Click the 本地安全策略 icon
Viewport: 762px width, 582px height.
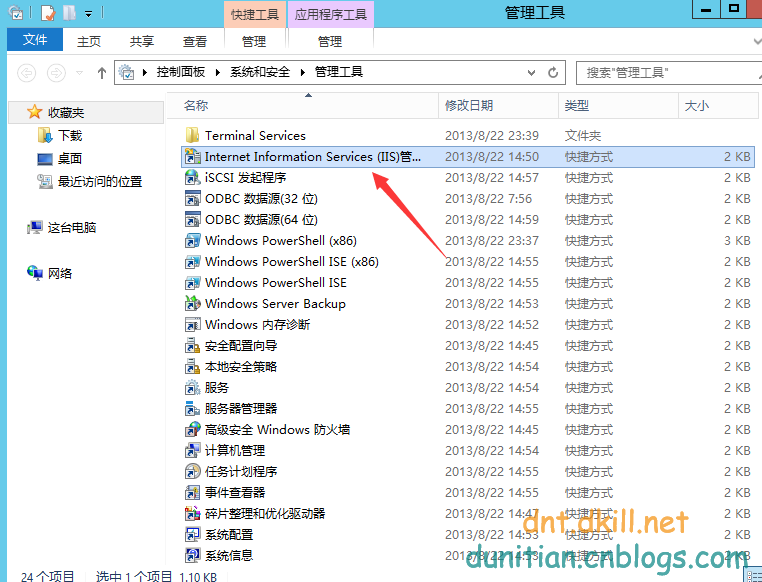pyautogui.click(x=192, y=366)
